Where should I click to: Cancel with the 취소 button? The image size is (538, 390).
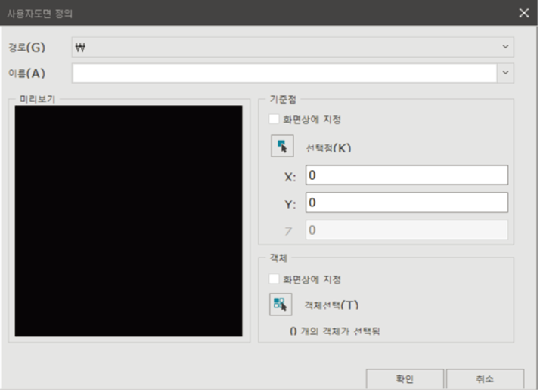point(485,379)
